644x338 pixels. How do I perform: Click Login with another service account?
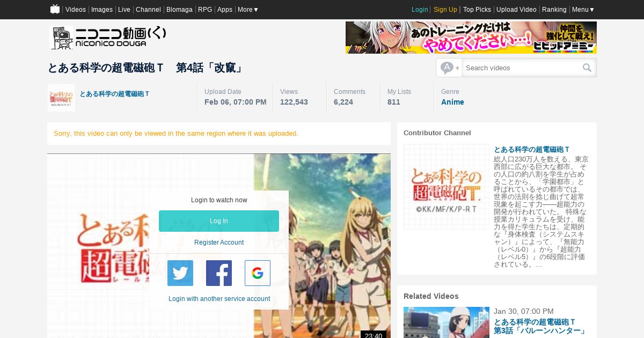pyautogui.click(x=219, y=299)
